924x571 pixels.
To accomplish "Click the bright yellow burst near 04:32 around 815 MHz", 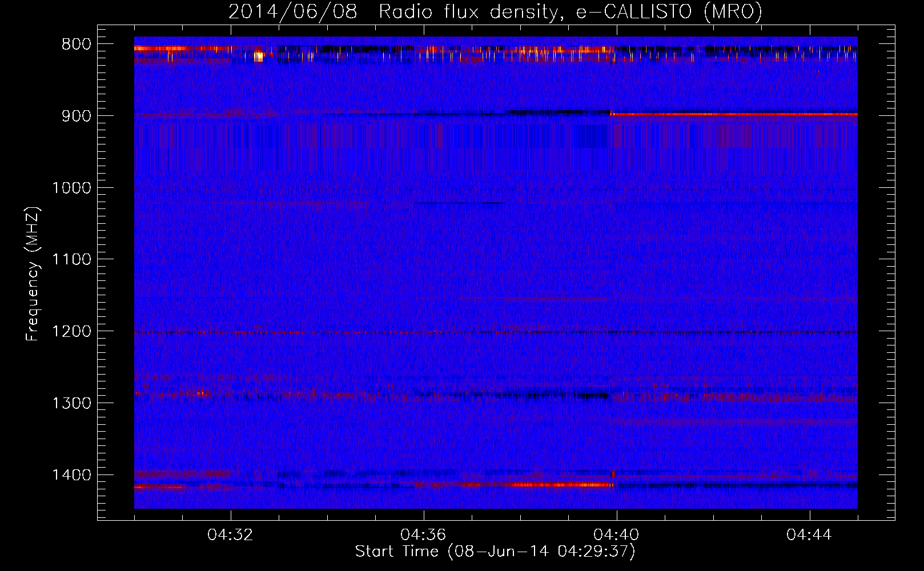I will pos(259,57).
